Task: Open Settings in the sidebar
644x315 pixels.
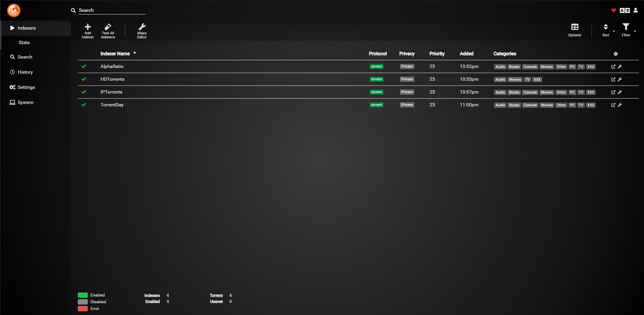Action: coord(26,87)
